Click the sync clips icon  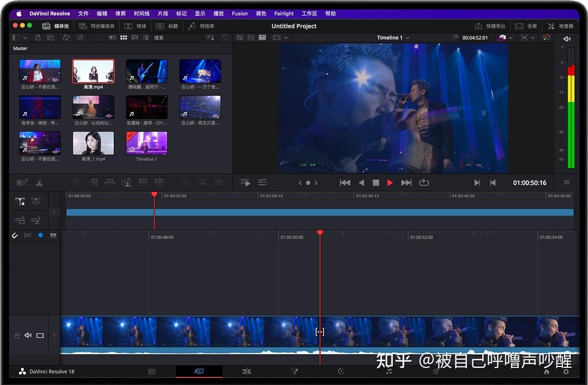point(66,38)
